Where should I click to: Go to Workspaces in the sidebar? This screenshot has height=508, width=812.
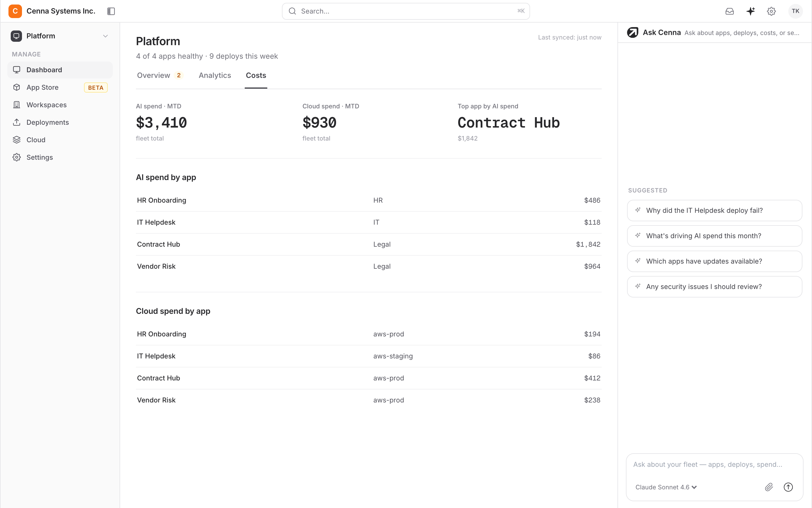click(x=60, y=105)
